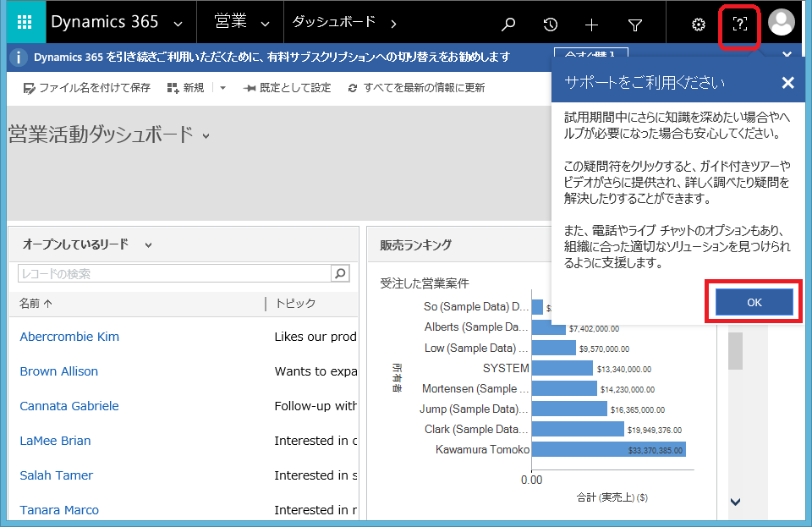
Task: Click topic 'Follow-up with' cell
Action: tap(315, 406)
